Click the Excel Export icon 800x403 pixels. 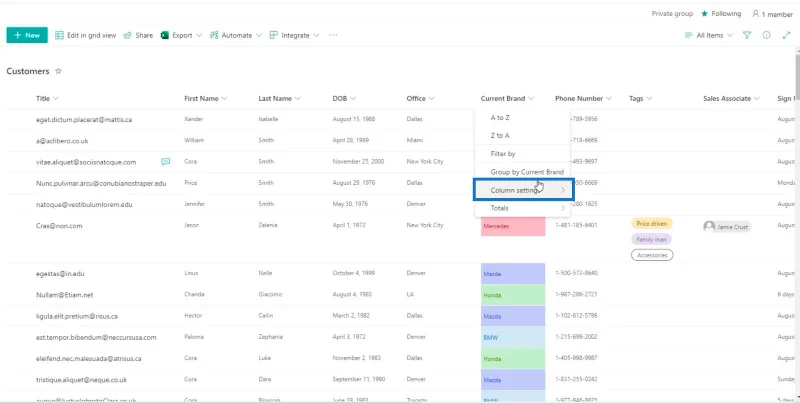165,35
